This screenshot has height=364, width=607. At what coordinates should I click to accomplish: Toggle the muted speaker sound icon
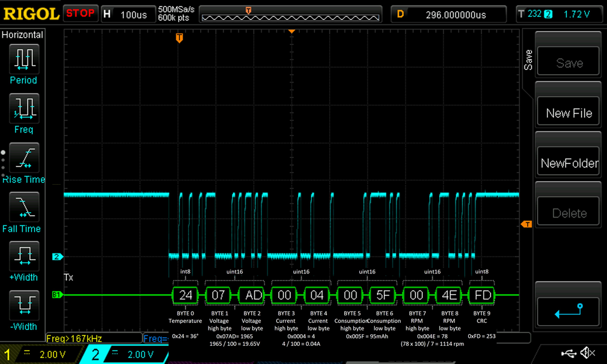588,353
